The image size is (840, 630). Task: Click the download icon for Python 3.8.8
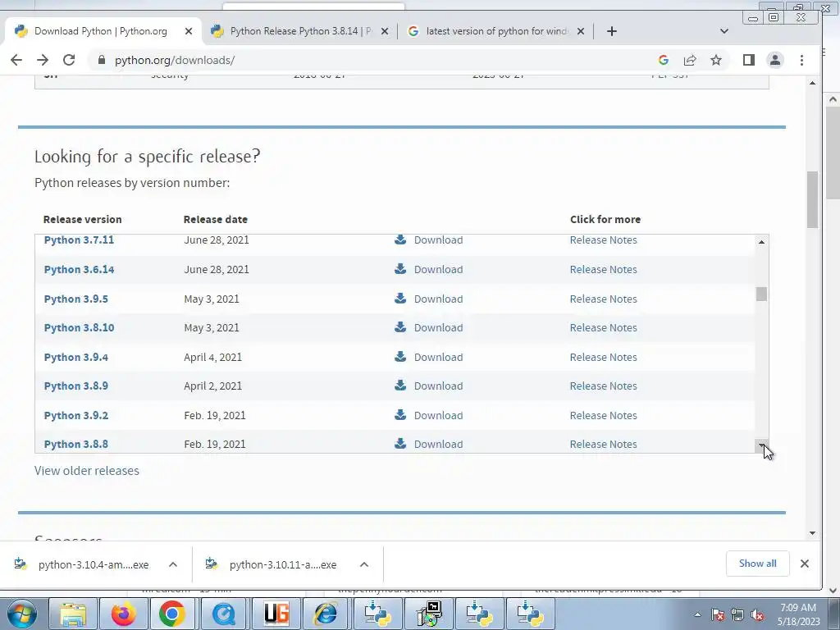point(400,444)
